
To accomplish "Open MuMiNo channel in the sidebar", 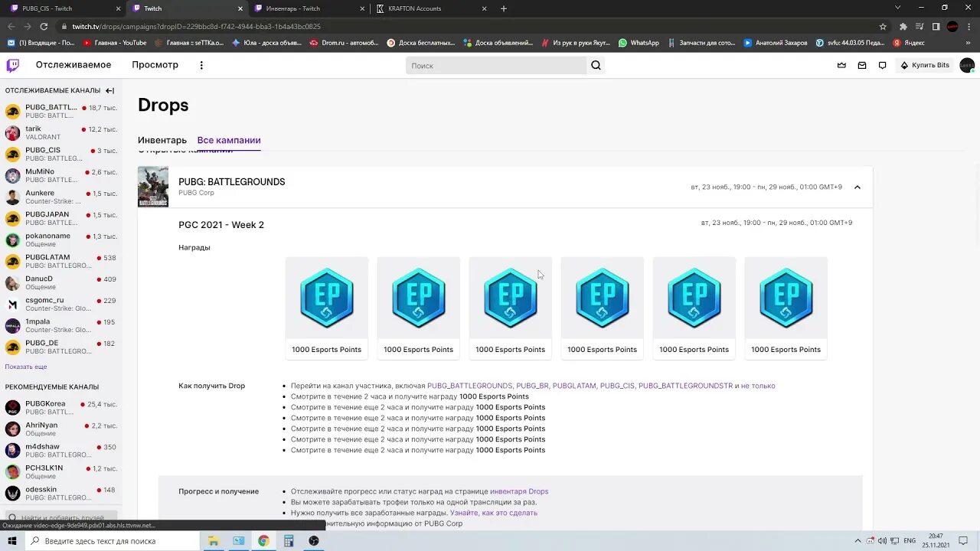I will tap(61, 176).
